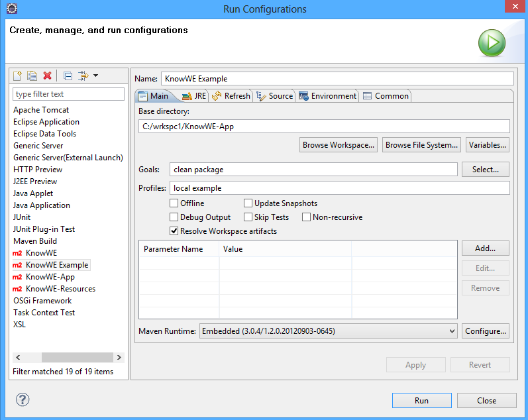Select Maven Build category

(x=35, y=241)
